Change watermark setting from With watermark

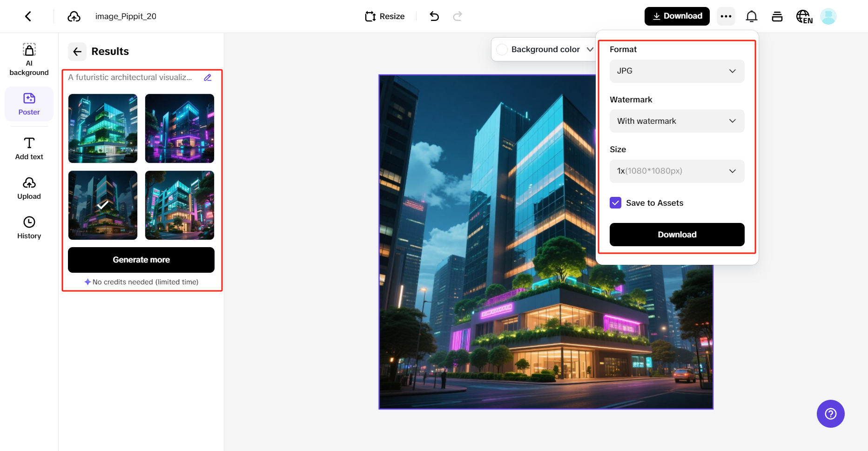pyautogui.click(x=676, y=121)
